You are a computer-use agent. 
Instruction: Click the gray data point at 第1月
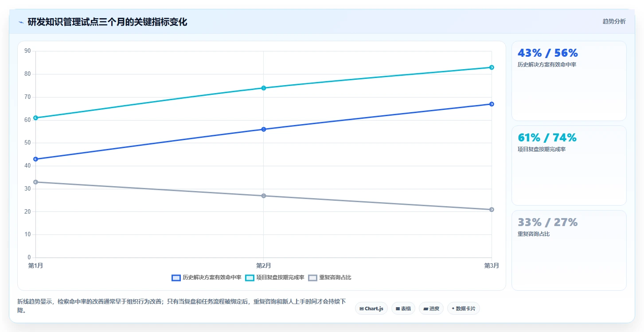[35, 182]
